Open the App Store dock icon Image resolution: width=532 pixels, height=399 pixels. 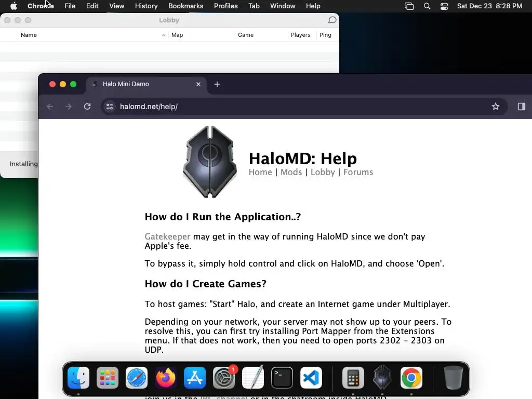tap(195, 378)
